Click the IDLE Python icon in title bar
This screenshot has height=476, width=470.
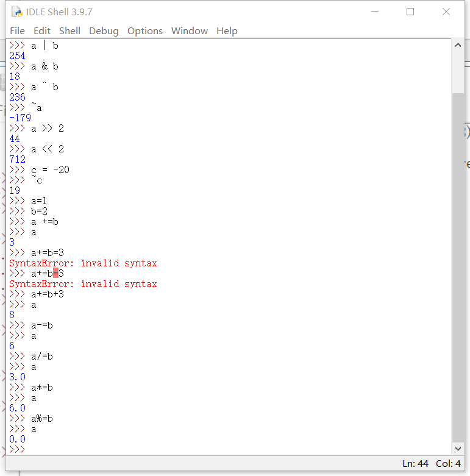[17, 12]
